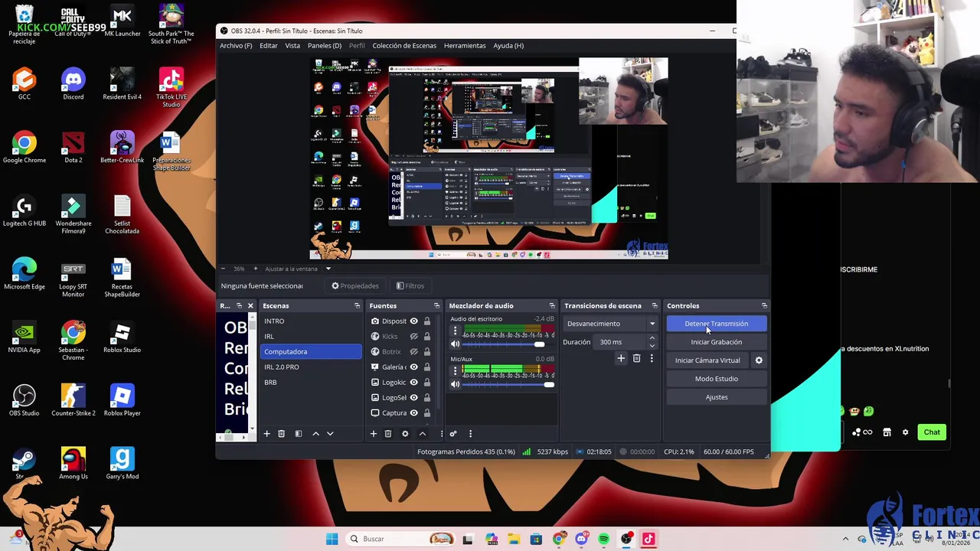980x551 pixels.
Task: Select the IRL 2.0 PRO scene
Action: pos(311,367)
